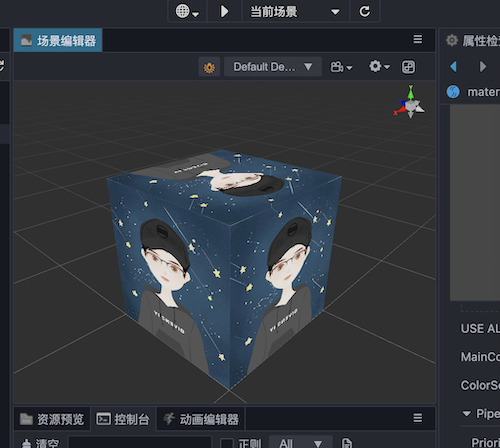Switch to the 场景编辑器 tab
Screen dimensions: 500x448
58,40
